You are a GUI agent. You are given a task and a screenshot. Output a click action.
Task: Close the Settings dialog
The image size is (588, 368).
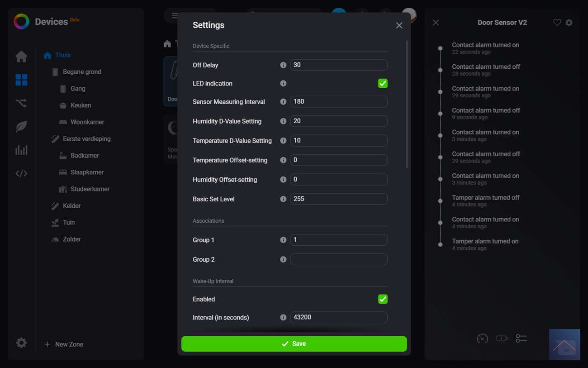pyautogui.click(x=399, y=25)
